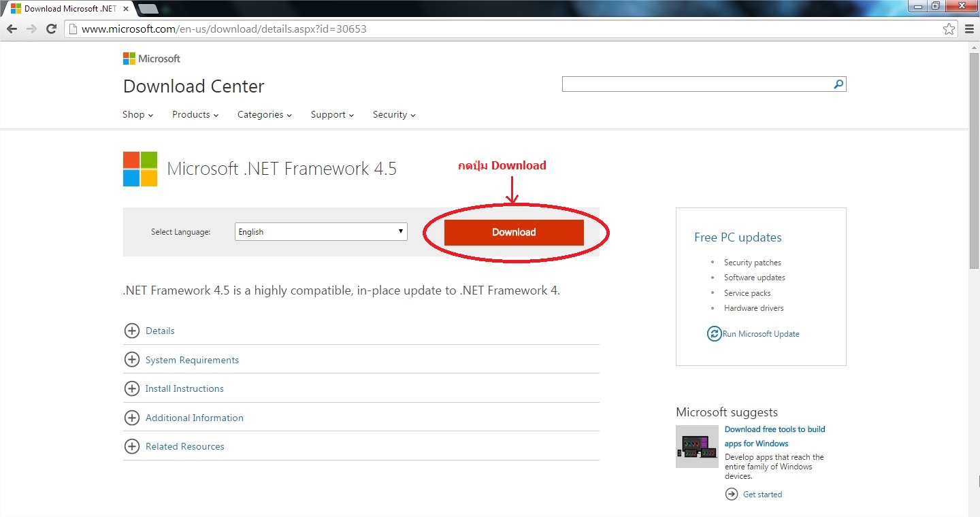Click the search magnifier icon
The width and height of the screenshot is (980, 517).
(838, 84)
